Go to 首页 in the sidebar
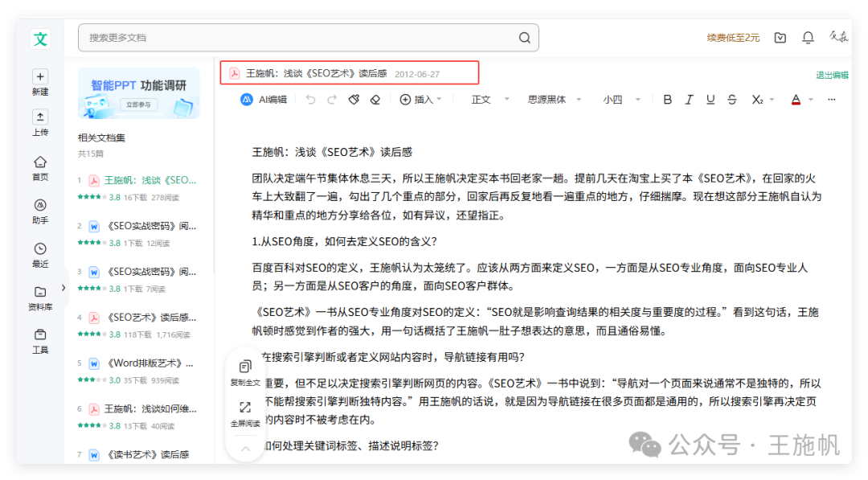Screen dimensions: 868x480 [40, 167]
